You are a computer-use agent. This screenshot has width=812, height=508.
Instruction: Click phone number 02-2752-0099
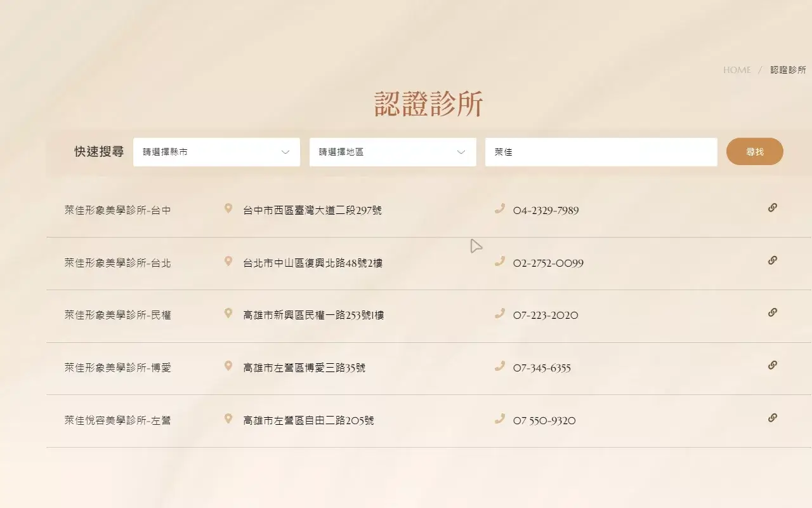tap(548, 264)
